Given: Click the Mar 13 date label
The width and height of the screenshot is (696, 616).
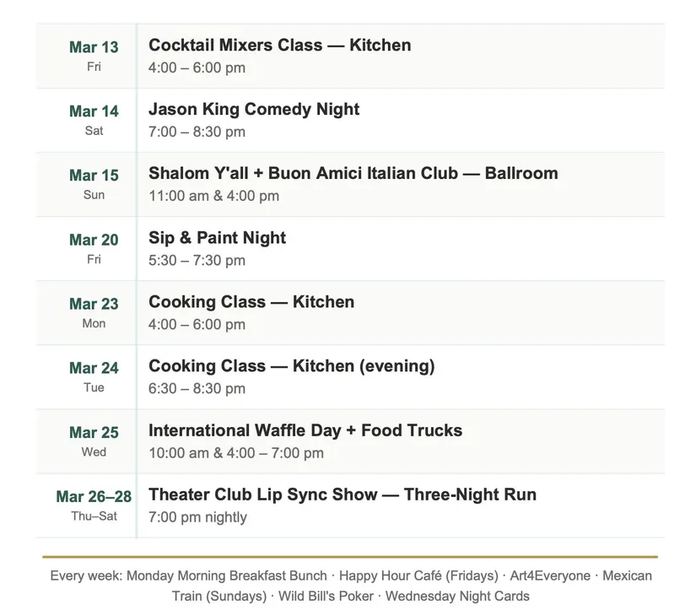Looking at the screenshot, I should tap(94, 47).
